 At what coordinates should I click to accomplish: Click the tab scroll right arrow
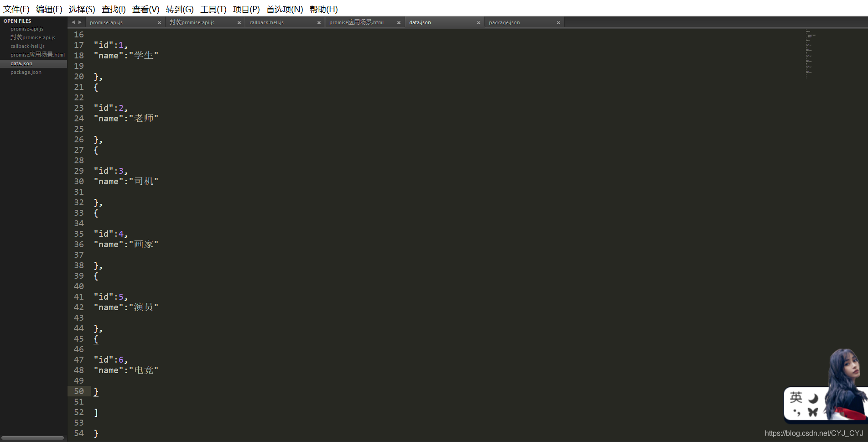point(80,22)
